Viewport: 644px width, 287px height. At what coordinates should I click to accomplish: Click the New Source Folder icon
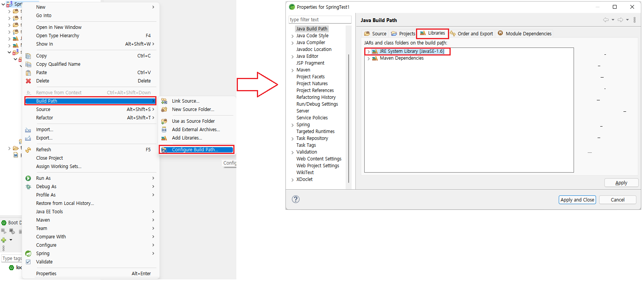point(164,109)
